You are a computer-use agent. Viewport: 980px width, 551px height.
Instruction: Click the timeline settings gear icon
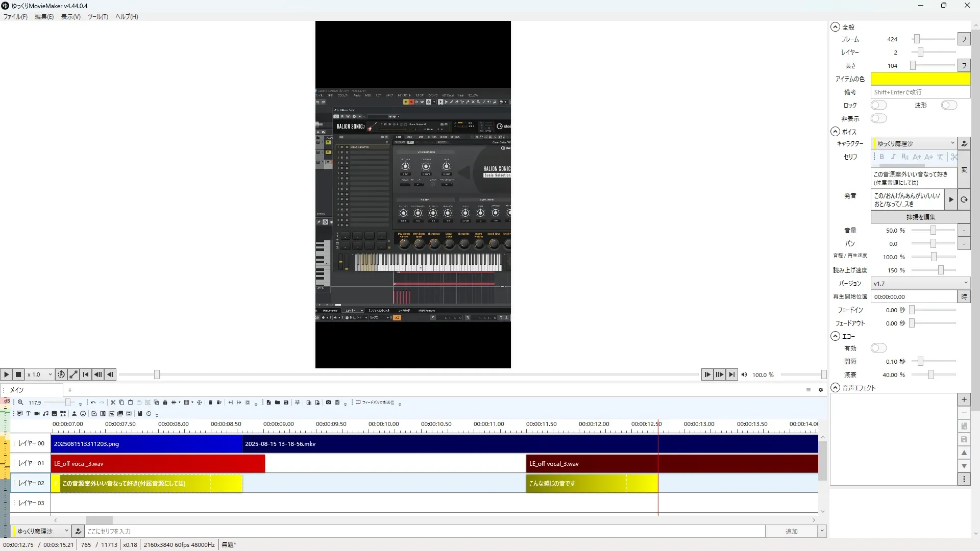tap(821, 390)
